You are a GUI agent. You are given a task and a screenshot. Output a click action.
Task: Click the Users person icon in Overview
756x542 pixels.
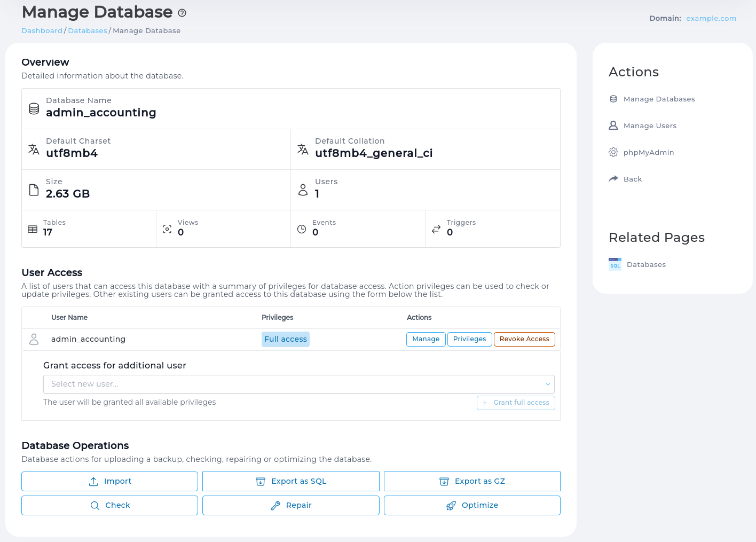[303, 189]
